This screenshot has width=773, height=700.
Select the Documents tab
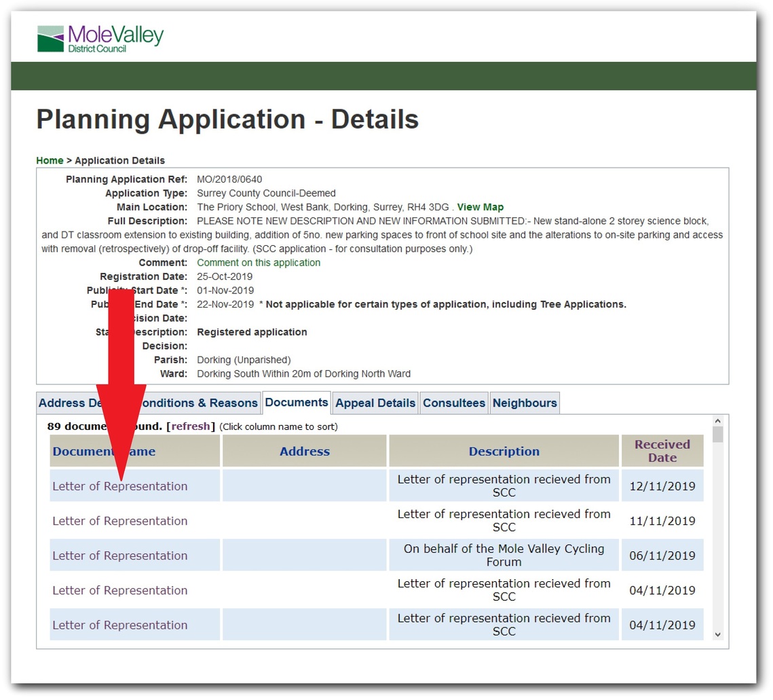(x=297, y=403)
